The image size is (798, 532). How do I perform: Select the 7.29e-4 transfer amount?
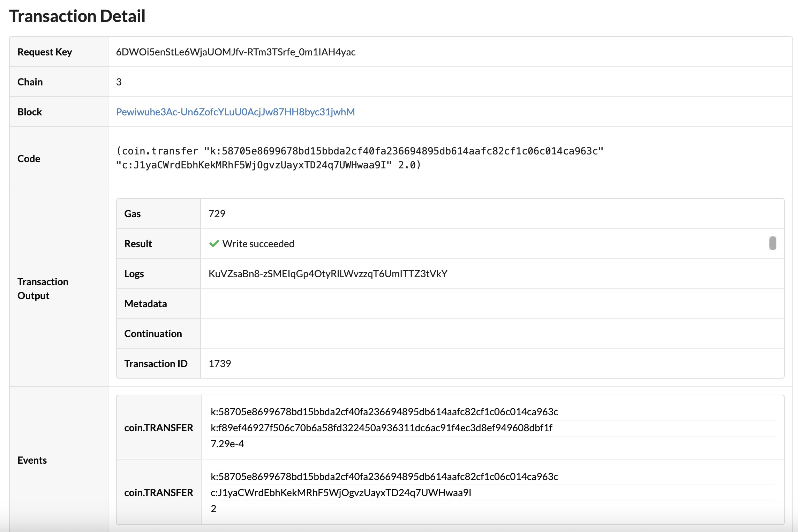tap(227, 444)
